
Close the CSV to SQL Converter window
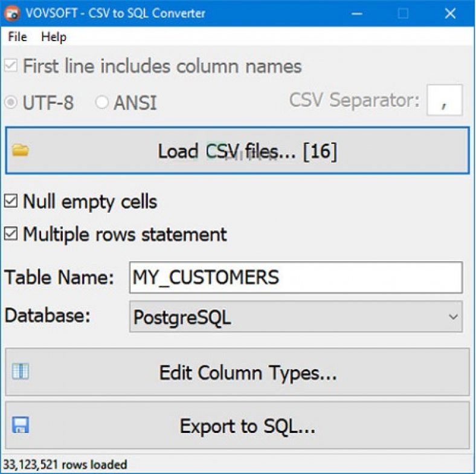click(450, 13)
